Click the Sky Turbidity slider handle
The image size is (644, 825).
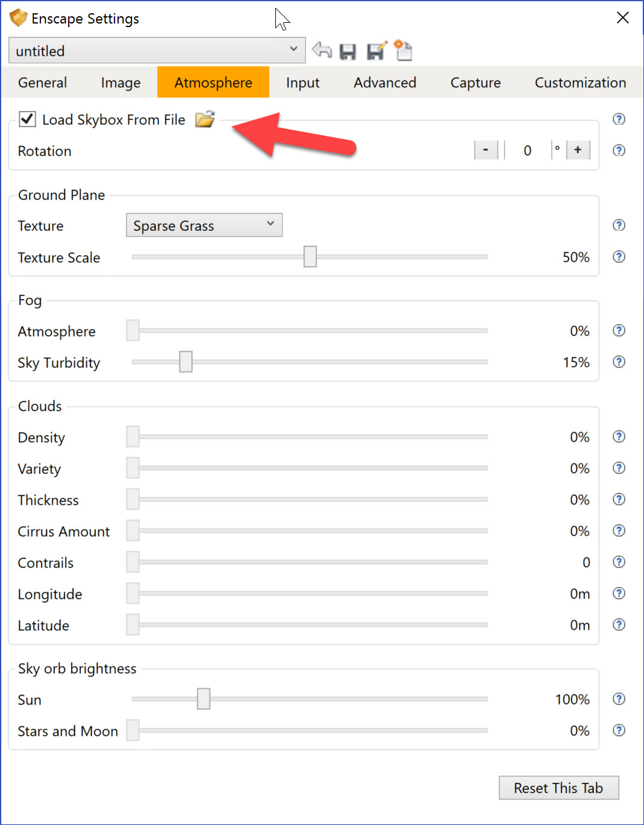tap(186, 362)
